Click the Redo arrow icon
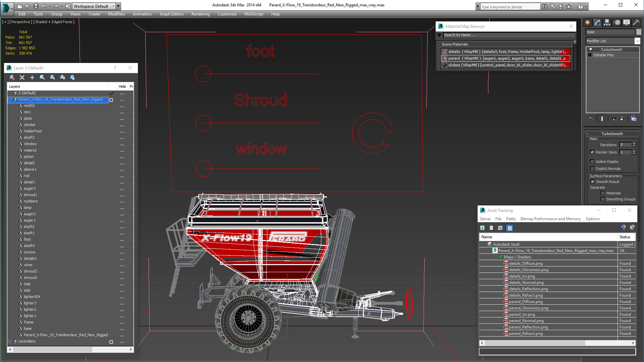This screenshot has width=644, height=362. [x=56, y=6]
